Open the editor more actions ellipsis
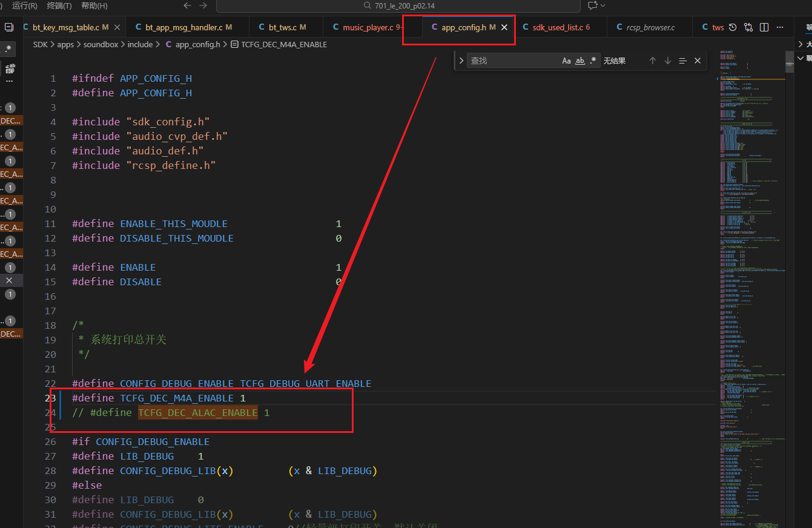The width and height of the screenshot is (812, 528). (780, 27)
